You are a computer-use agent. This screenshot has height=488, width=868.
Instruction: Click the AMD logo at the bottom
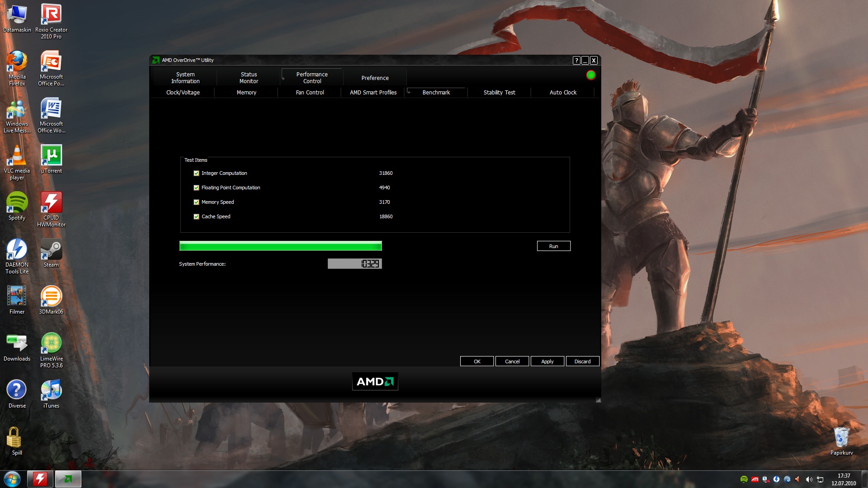(x=375, y=381)
